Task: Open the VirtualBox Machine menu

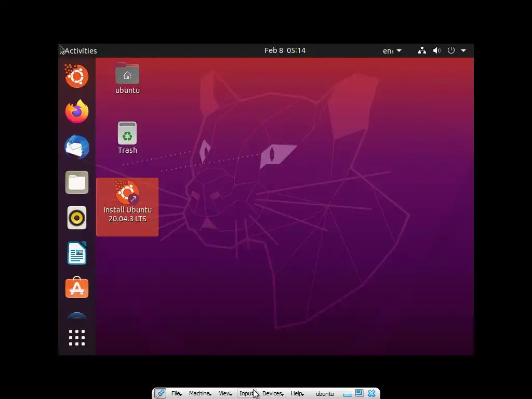Action: [200, 393]
